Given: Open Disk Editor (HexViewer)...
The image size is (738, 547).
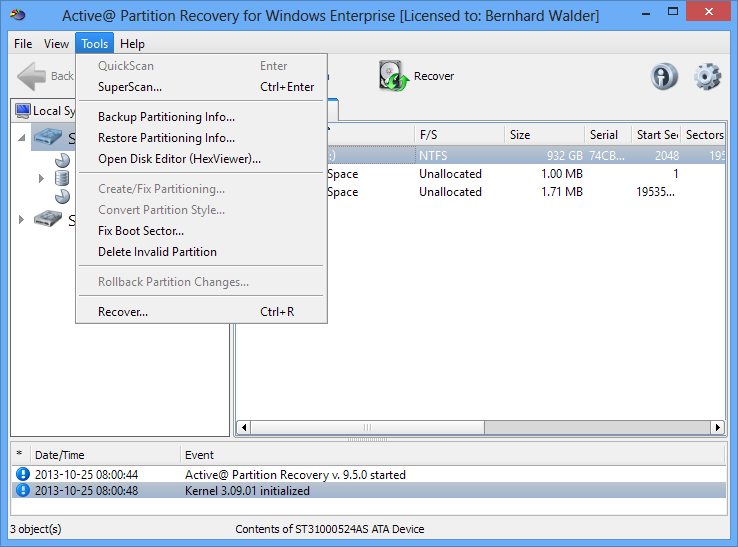Looking at the screenshot, I should (x=201, y=159).
